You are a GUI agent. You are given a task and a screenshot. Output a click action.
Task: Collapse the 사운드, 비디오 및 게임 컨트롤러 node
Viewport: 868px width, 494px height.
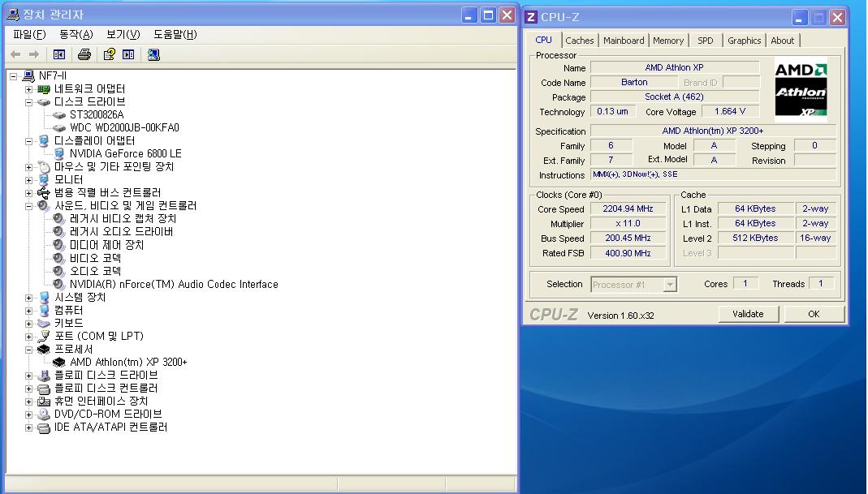28,206
